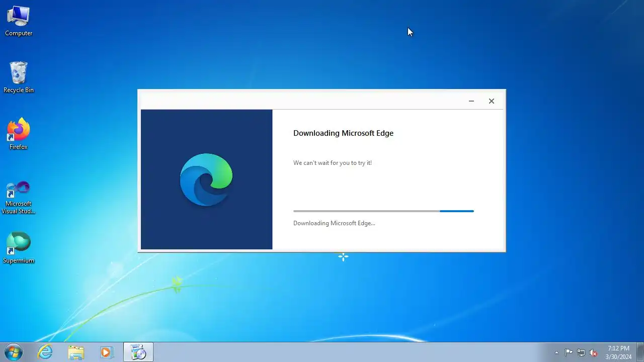The image size is (644, 362).
Task: Open the clock showing 7:12 PM
Action: 618,352
